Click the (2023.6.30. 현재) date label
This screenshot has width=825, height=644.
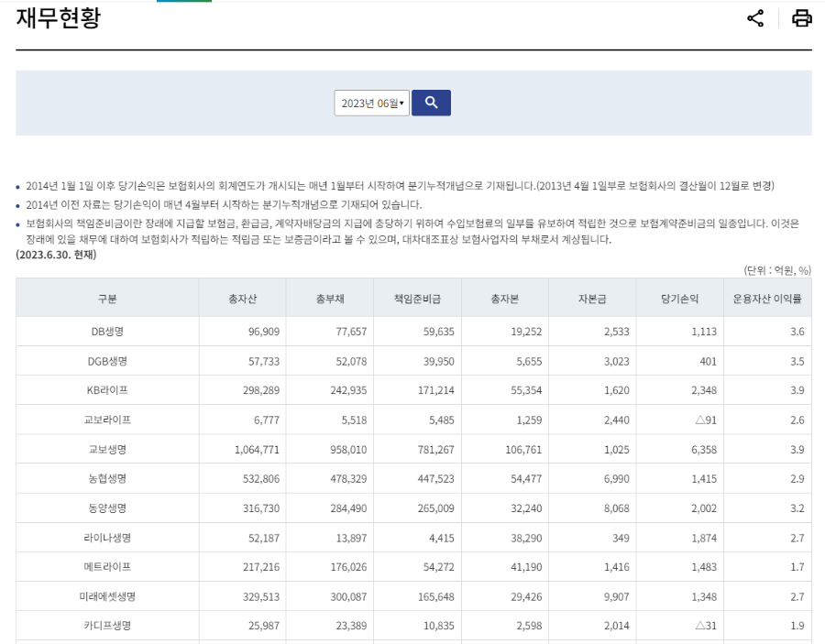click(x=56, y=255)
